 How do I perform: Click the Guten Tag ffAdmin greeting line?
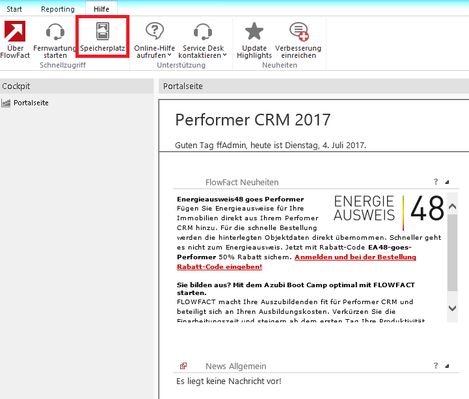pos(270,145)
